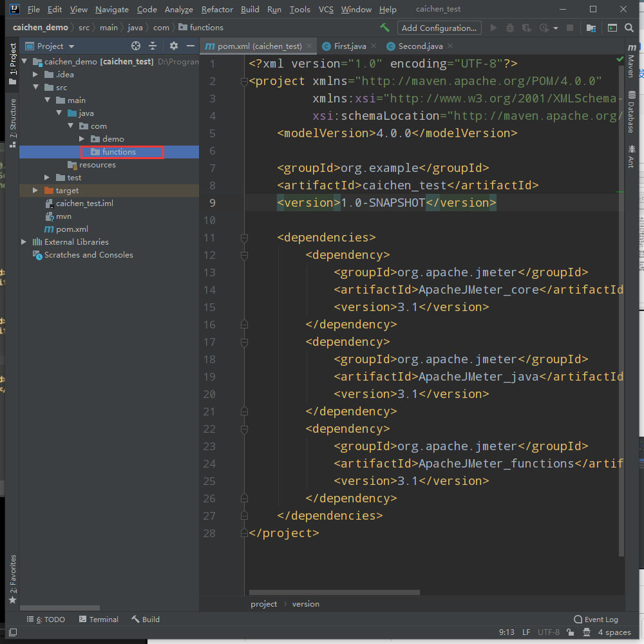Viewport: 644px width, 644px height.
Task: Open the Project Structure dialog icon
Action: pos(591,28)
